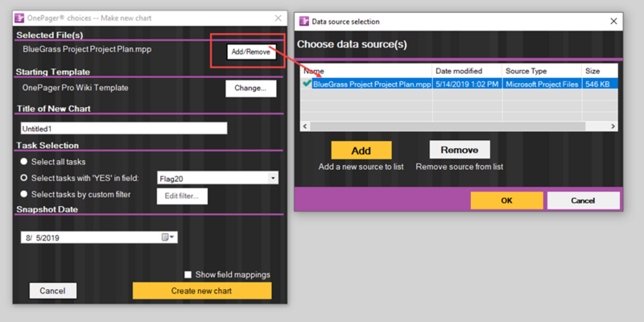Choose the Select all tasks radio button
Viewport: 644px width, 322px height.
(24, 162)
